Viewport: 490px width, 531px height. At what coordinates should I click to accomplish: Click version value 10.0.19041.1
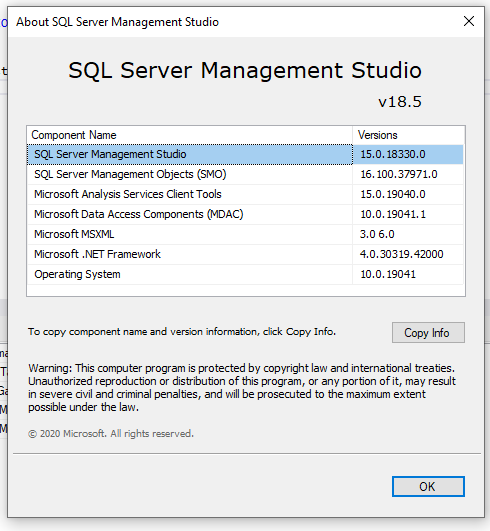[x=393, y=214]
